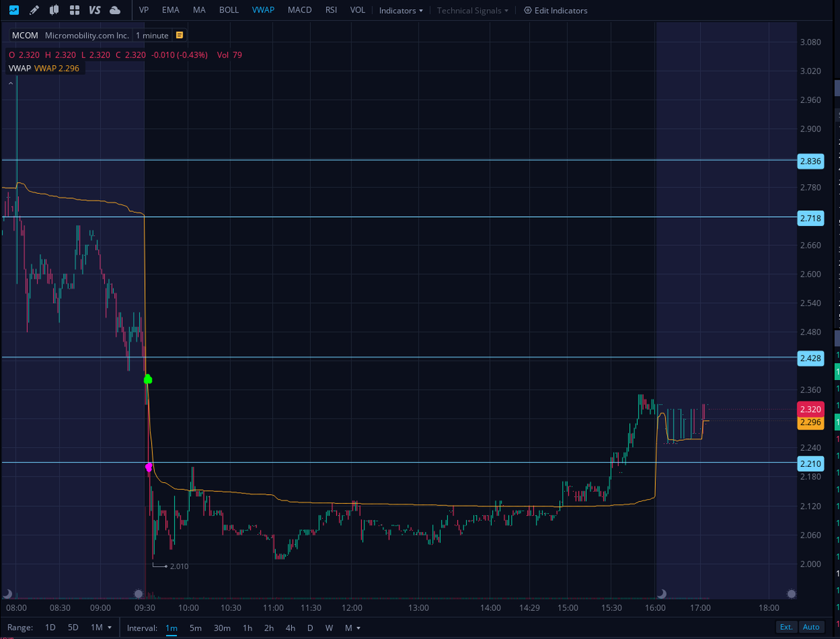Click the market open sun icon near 09:30
Image resolution: width=840 pixels, height=639 pixels.
139,594
